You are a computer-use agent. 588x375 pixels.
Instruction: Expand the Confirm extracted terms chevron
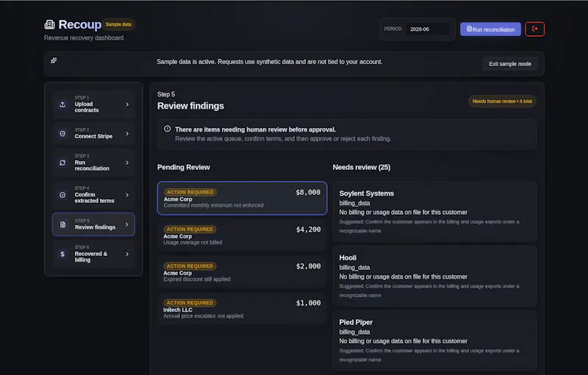tap(127, 195)
